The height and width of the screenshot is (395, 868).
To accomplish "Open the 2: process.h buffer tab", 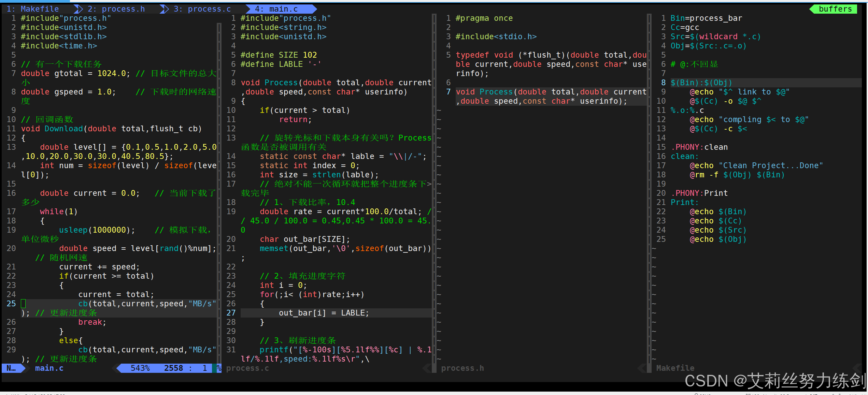I will tap(116, 9).
